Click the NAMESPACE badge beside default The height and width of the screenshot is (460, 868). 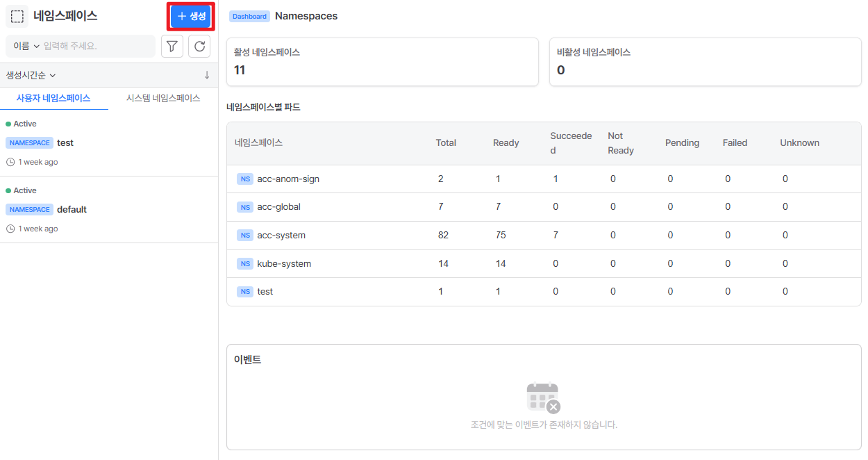(x=30, y=209)
